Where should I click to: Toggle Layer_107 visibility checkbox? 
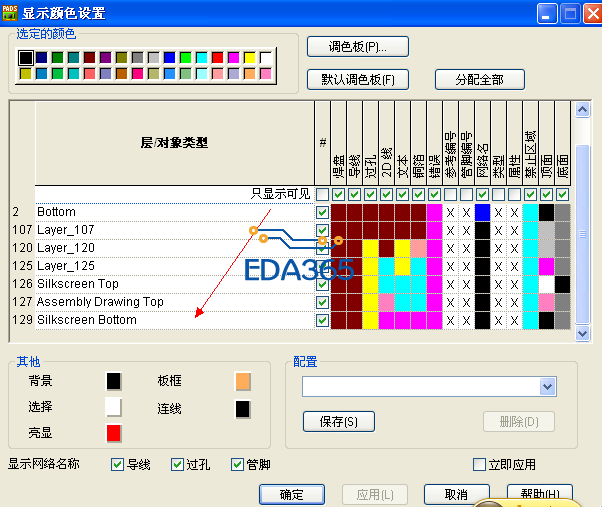point(322,230)
